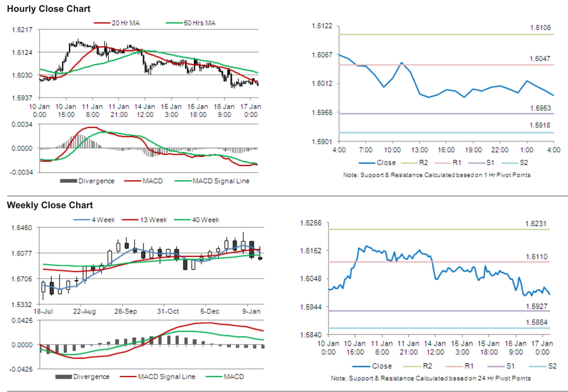Click the 1.5937 y-axis value

coord(22,98)
